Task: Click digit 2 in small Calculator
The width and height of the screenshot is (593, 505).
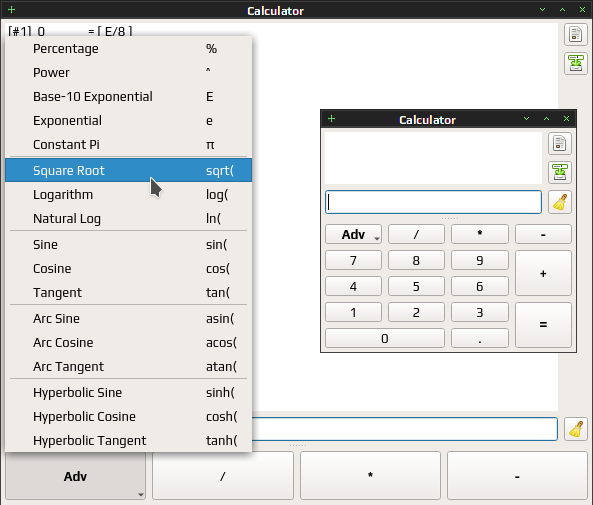Action: click(416, 312)
